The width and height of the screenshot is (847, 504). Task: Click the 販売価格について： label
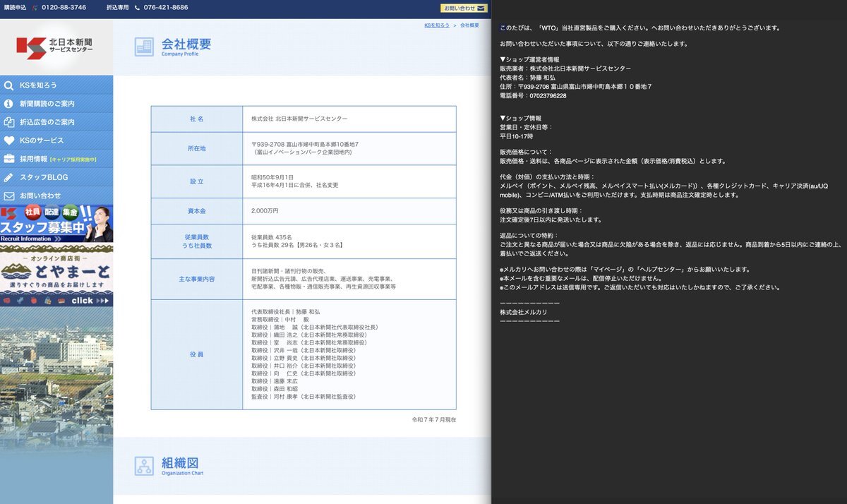[x=527, y=152]
